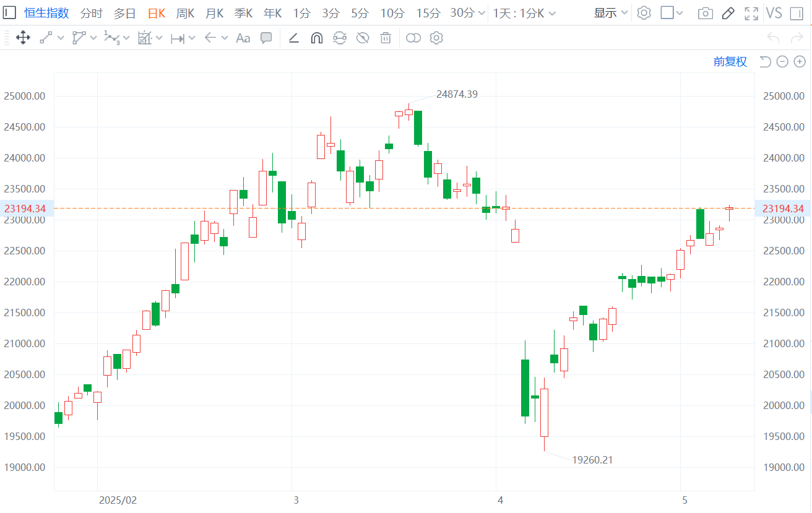Switch to 5分 five-minute chart
The height and width of the screenshot is (513, 812).
tap(360, 13)
